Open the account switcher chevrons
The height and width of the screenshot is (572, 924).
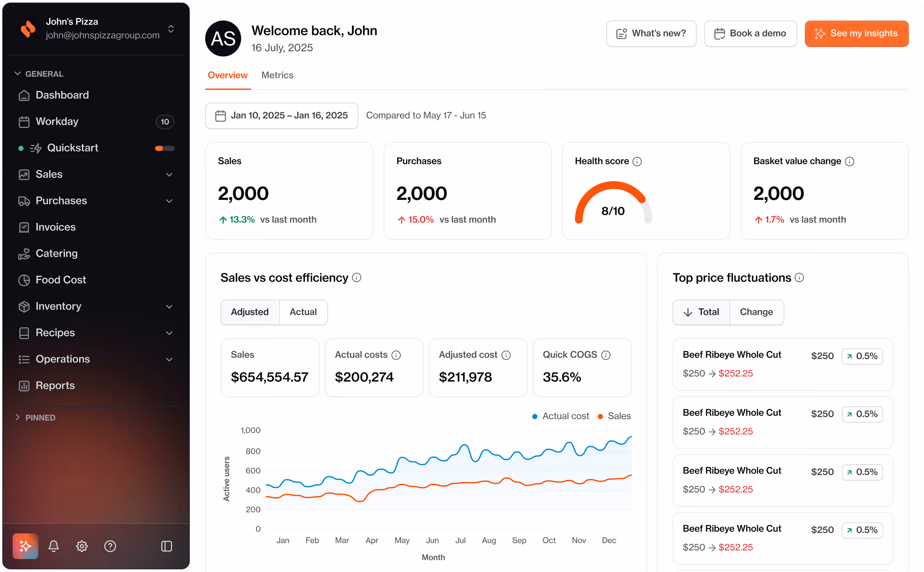tap(171, 29)
